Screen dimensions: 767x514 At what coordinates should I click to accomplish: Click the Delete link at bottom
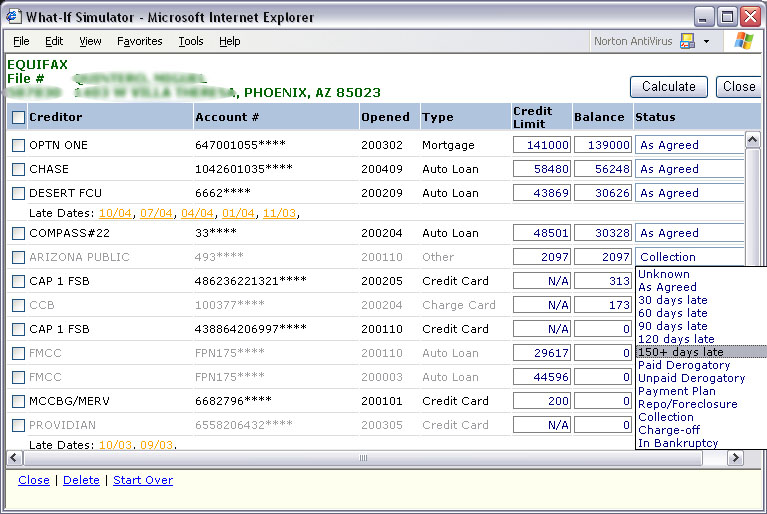[x=81, y=480]
